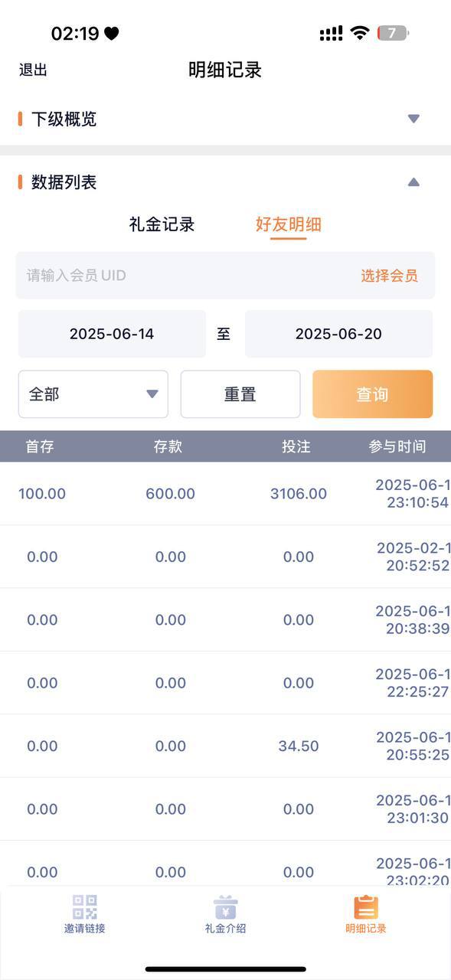451x980 pixels.
Task: Tap the heart icon beside the time
Action: [x=112, y=33]
